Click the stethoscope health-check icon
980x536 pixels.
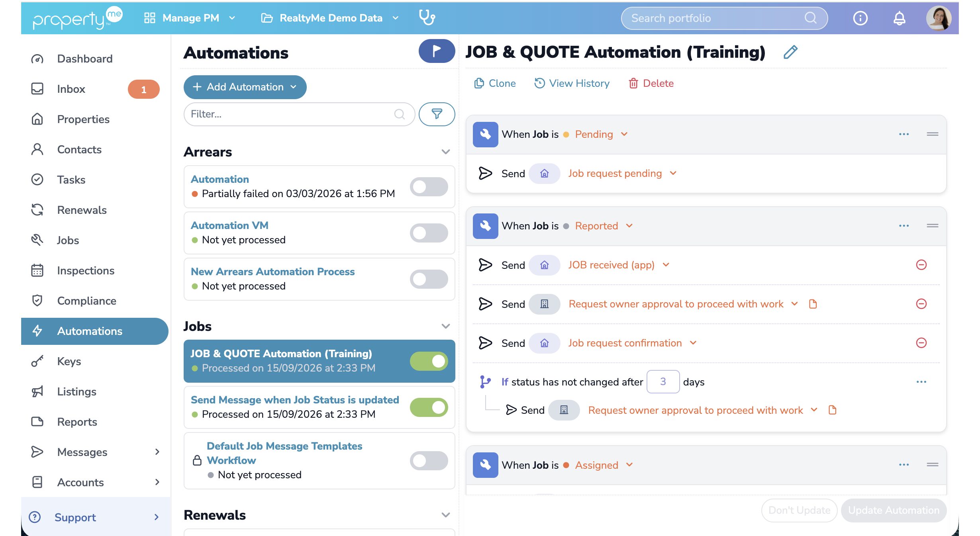pos(427,18)
